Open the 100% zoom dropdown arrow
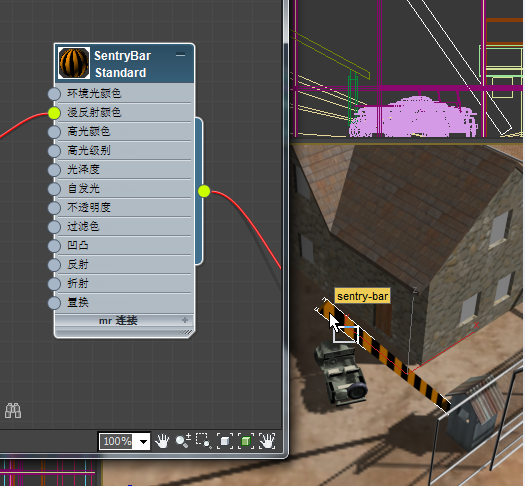The image size is (525, 486). 143,441
